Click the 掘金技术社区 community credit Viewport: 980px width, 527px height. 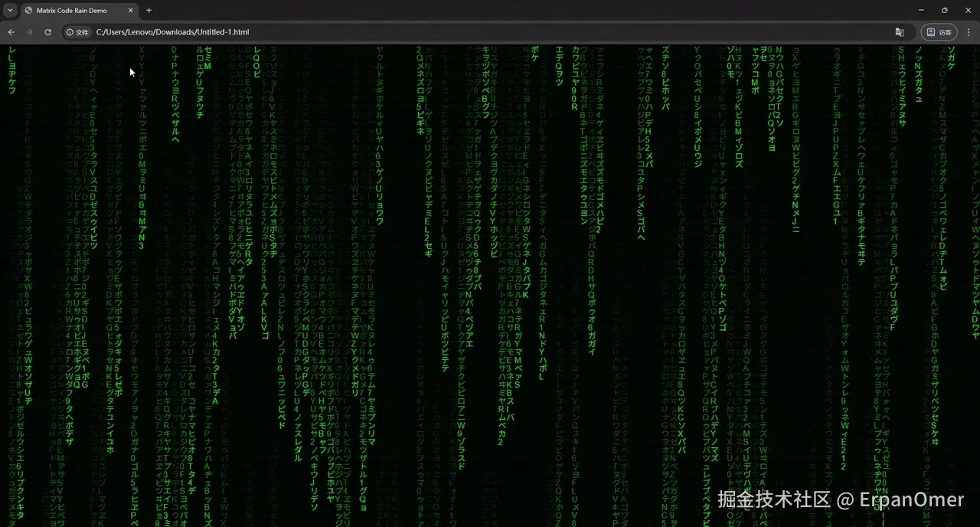click(775, 500)
